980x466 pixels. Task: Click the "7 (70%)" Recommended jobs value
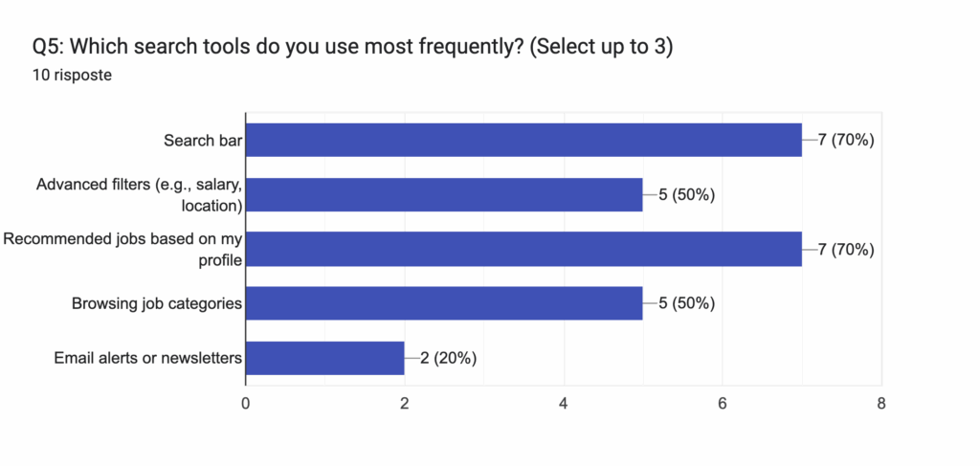click(846, 250)
